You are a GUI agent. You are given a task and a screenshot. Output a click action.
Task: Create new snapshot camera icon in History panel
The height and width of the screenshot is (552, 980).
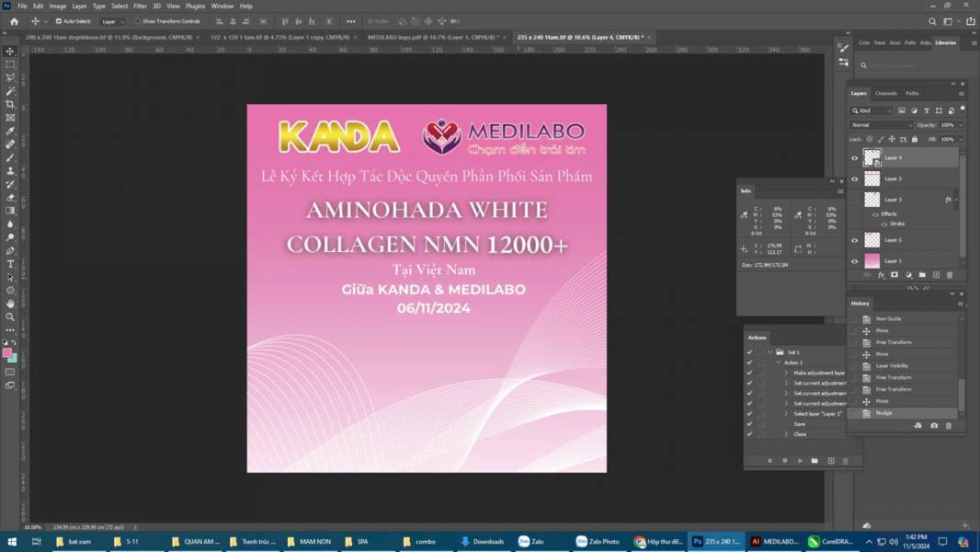point(934,426)
